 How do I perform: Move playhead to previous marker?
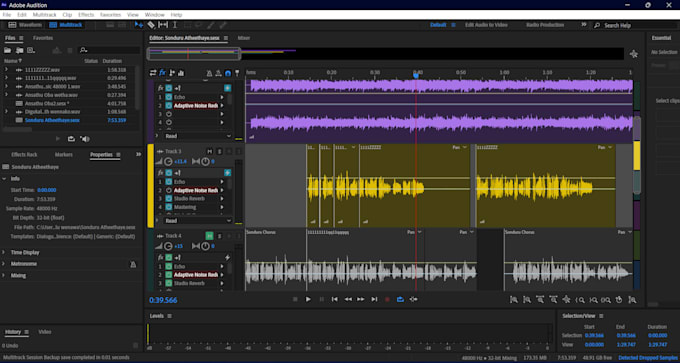pyautogui.click(x=335, y=299)
